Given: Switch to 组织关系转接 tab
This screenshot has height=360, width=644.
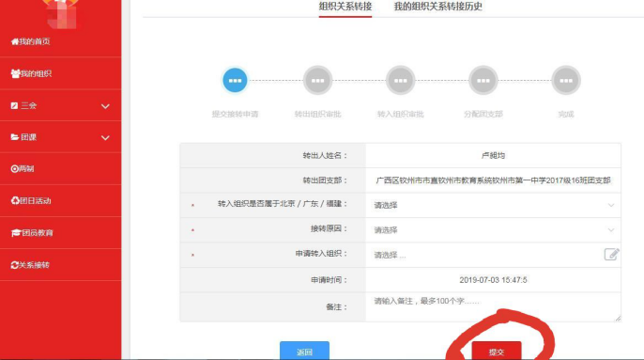Looking at the screenshot, I should point(345,7).
